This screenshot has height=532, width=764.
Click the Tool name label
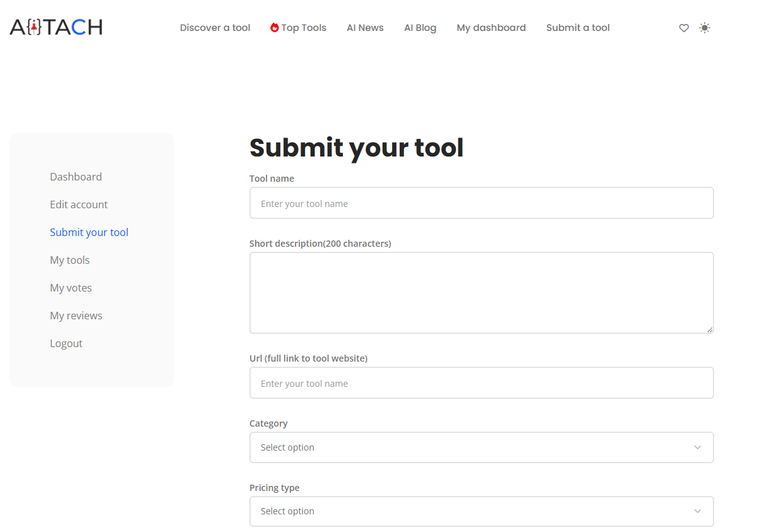pos(272,179)
